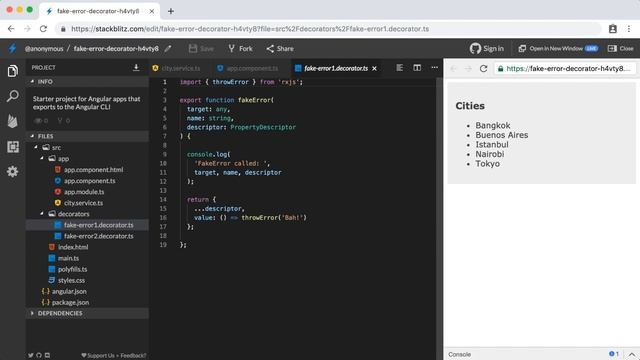Share the project

(280, 49)
